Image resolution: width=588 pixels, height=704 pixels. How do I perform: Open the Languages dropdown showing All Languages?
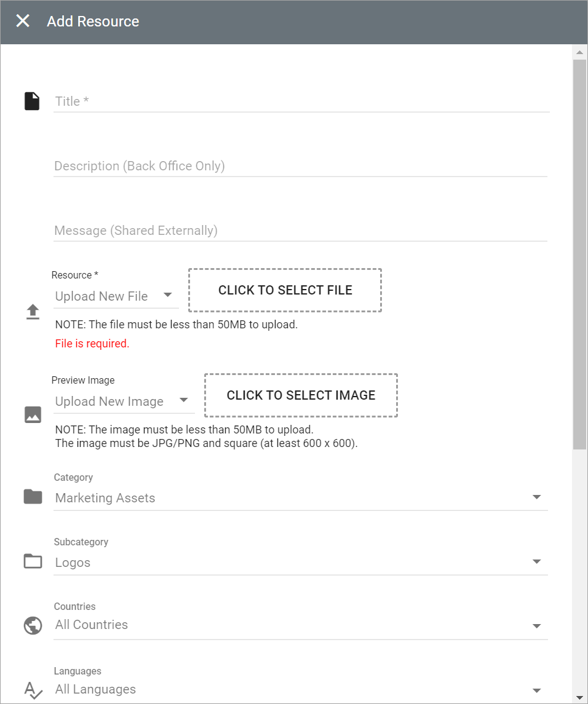point(301,690)
